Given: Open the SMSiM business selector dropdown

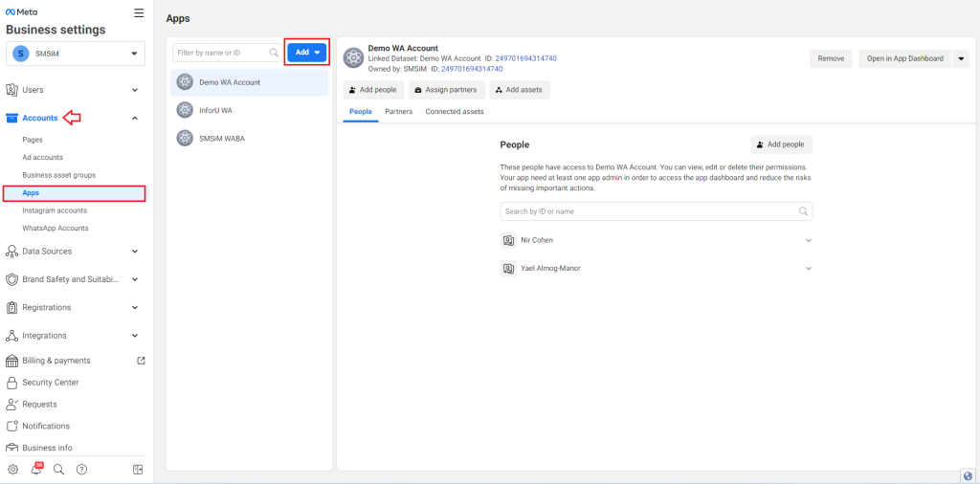Looking at the screenshot, I should click(x=76, y=54).
